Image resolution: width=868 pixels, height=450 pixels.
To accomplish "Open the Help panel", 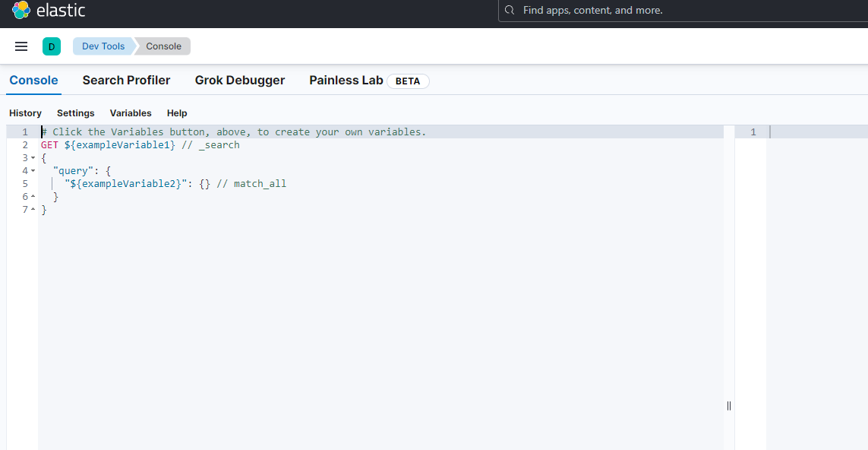I will point(177,113).
